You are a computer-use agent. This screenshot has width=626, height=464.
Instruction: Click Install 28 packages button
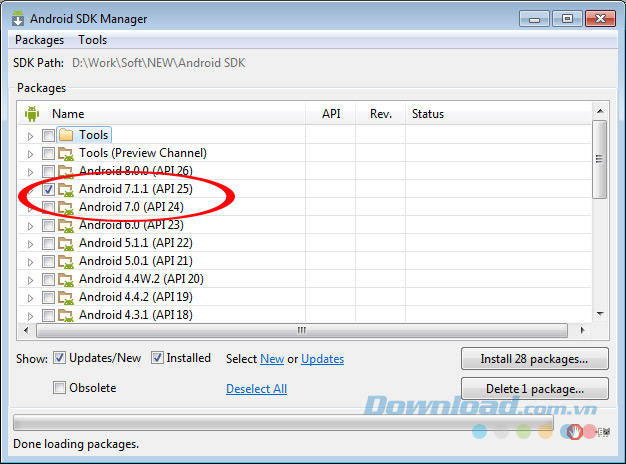pos(535,359)
